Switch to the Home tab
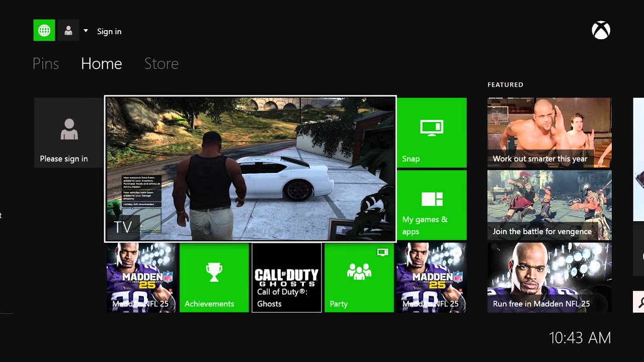Screen dimensions: 644x362 click(102, 63)
